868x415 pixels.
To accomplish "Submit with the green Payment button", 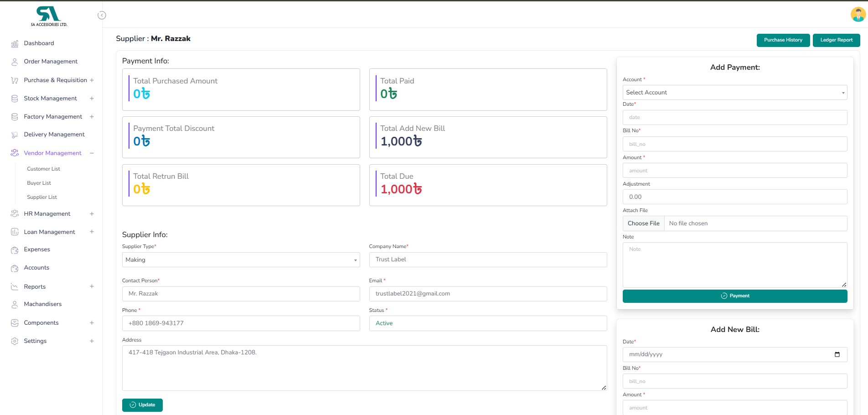I will pyautogui.click(x=734, y=296).
